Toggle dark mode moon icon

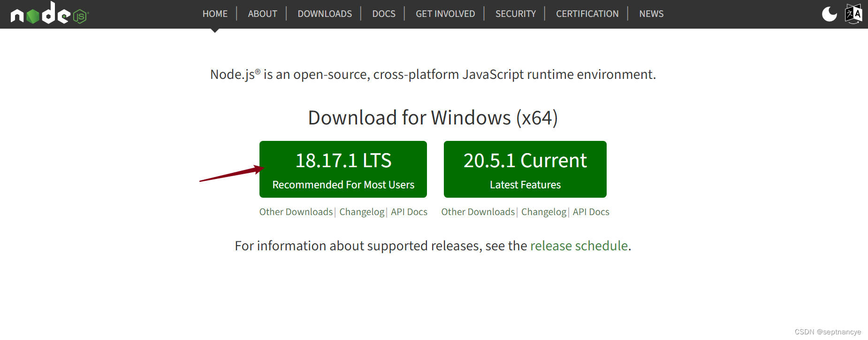pos(829,14)
